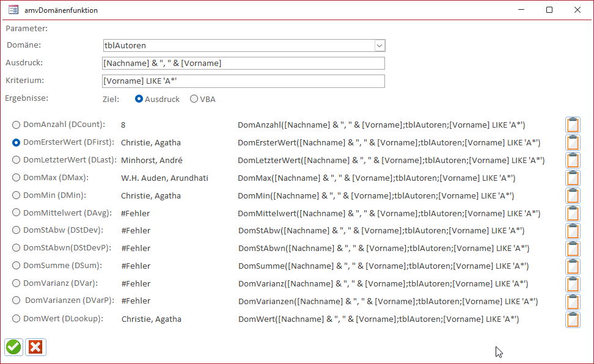This screenshot has width=594, height=364.
Task: Select DomSumme (DSum) radio button
Action: click(16, 266)
